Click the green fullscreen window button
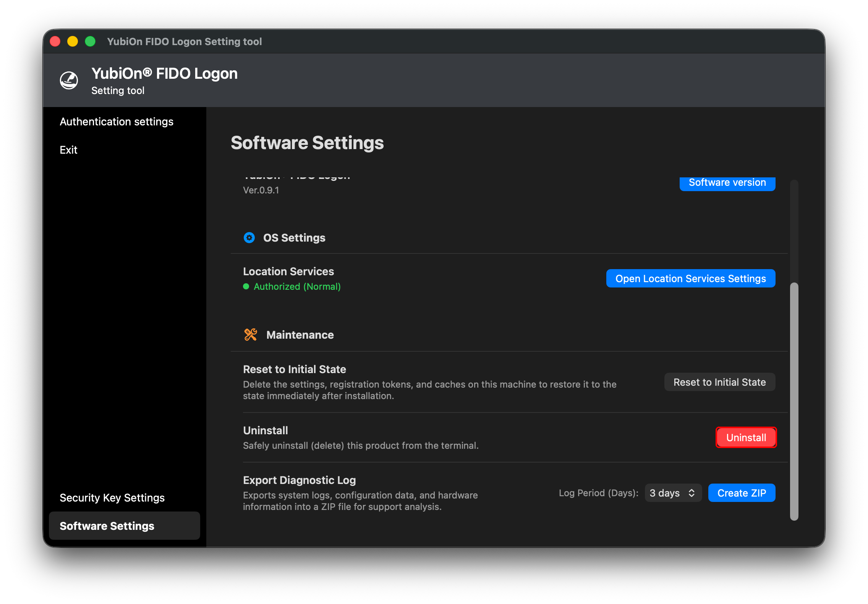The width and height of the screenshot is (868, 604). pyautogui.click(x=90, y=41)
